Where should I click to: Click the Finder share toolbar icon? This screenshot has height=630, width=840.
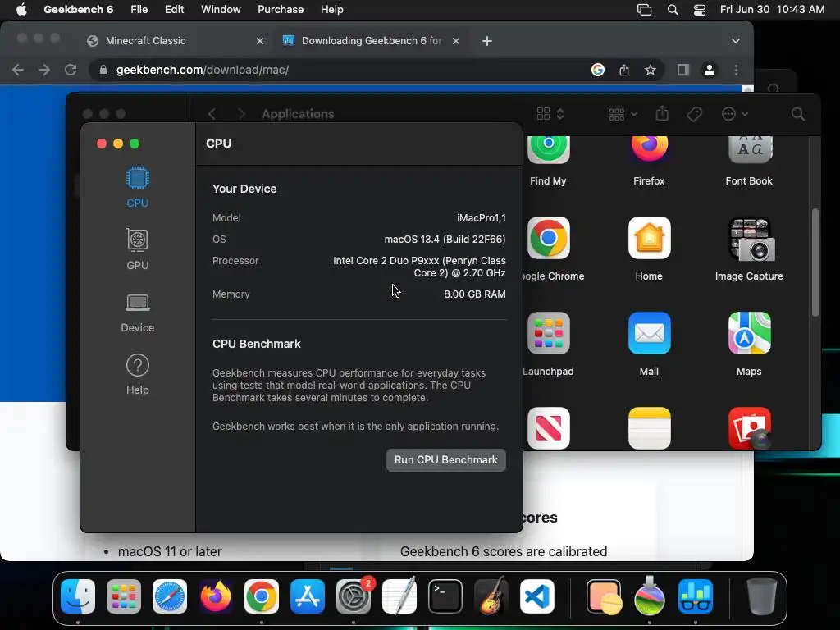click(x=662, y=113)
